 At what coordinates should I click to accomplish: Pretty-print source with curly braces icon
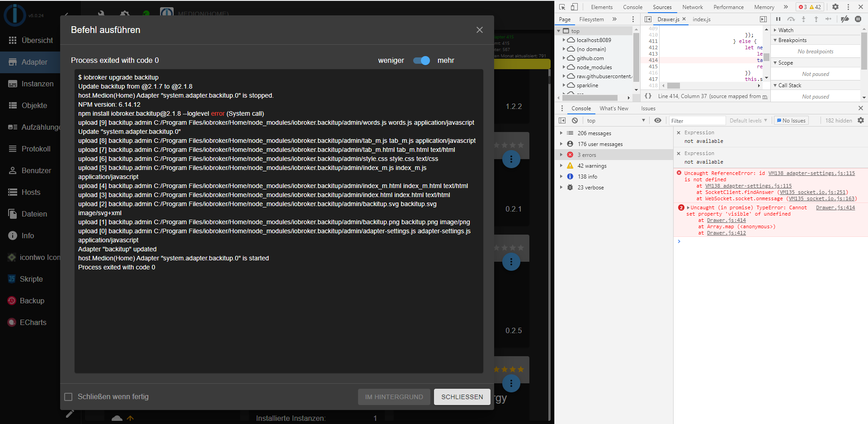(648, 96)
